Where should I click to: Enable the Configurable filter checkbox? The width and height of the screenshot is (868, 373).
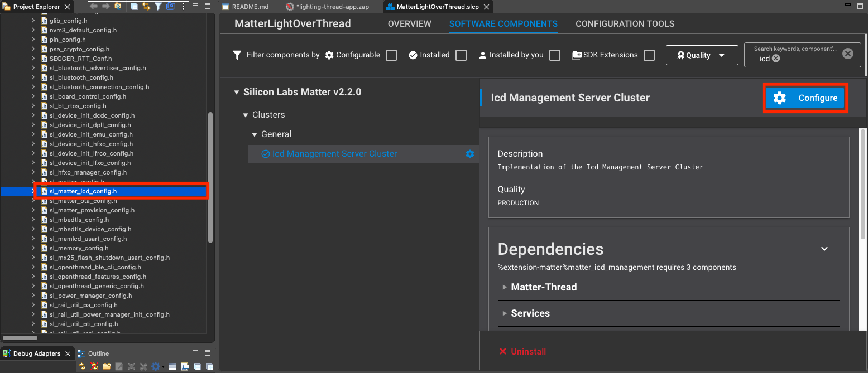tap(391, 55)
